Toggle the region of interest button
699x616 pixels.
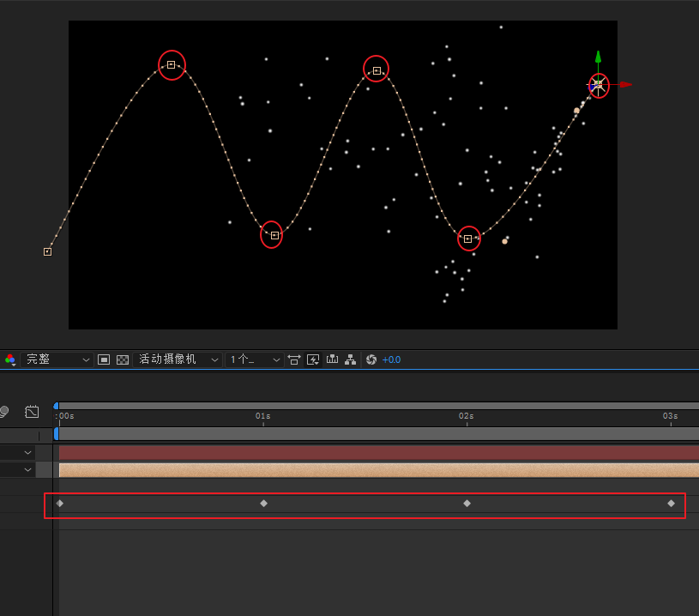point(104,359)
